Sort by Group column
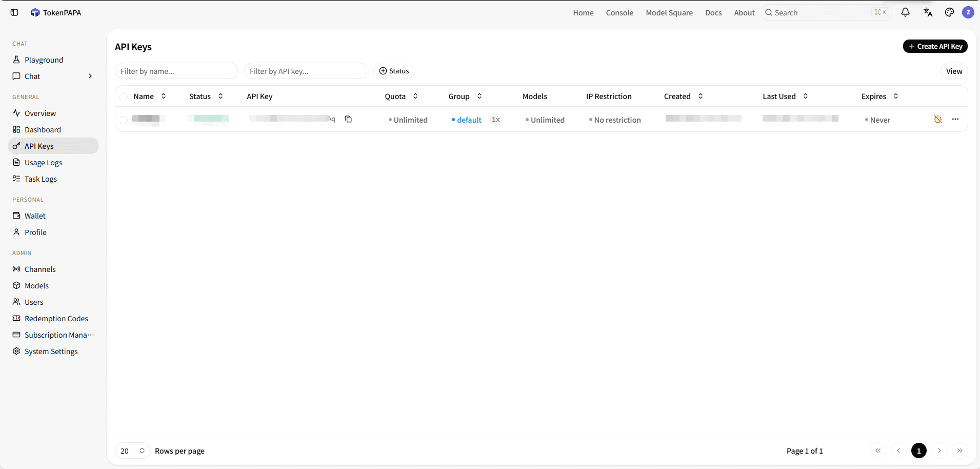Viewport: 980px width, 469px height. 465,96
